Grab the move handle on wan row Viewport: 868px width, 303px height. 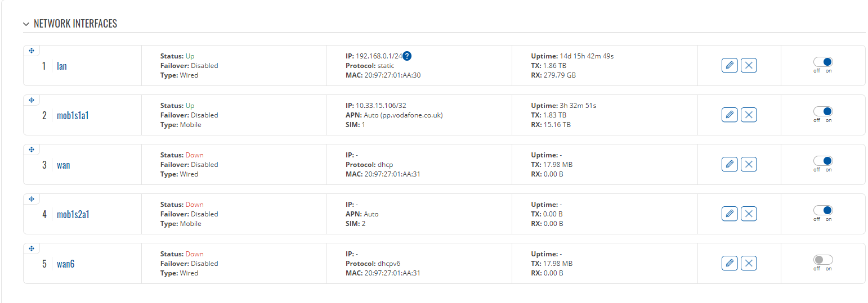click(32, 150)
